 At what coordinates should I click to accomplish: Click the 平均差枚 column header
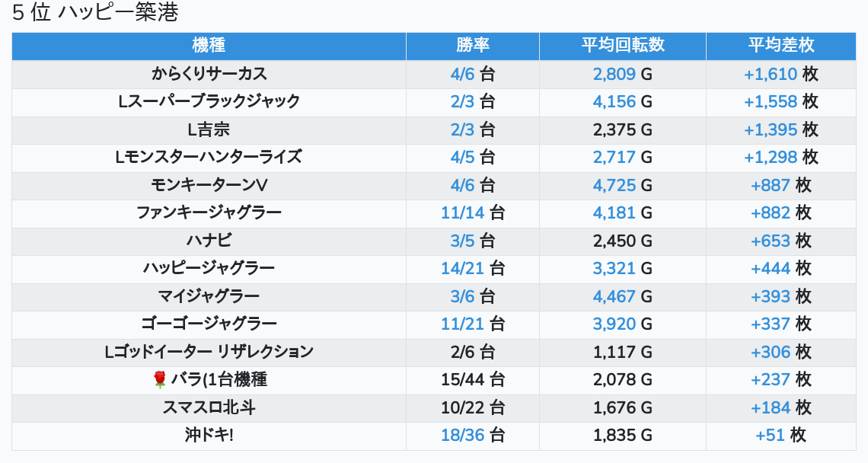pyautogui.click(x=780, y=46)
